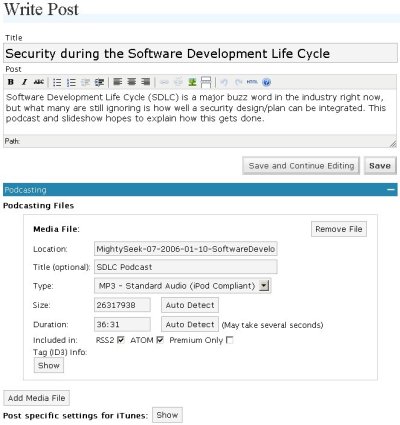
Task: Show post specific iTunes settings
Action: [167, 415]
